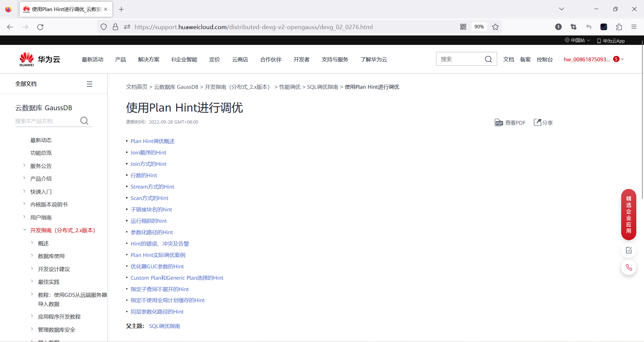Expand the 服务公告 sidebar section

[x=41, y=165]
